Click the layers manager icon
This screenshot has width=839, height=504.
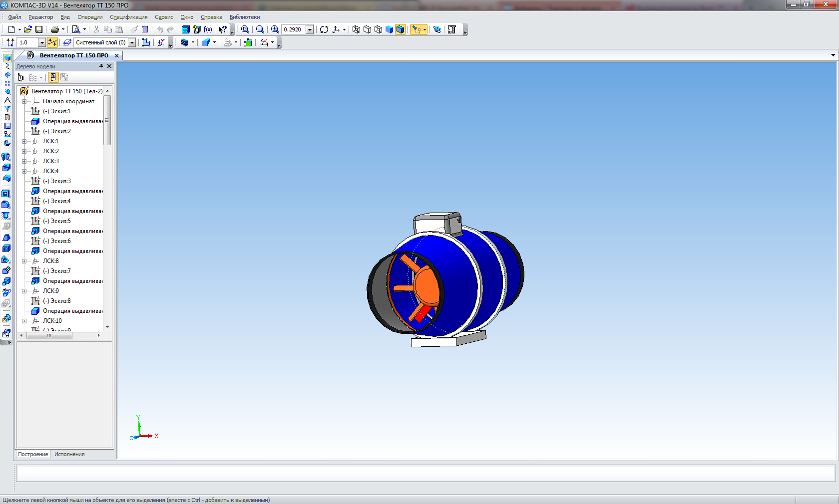tap(67, 42)
